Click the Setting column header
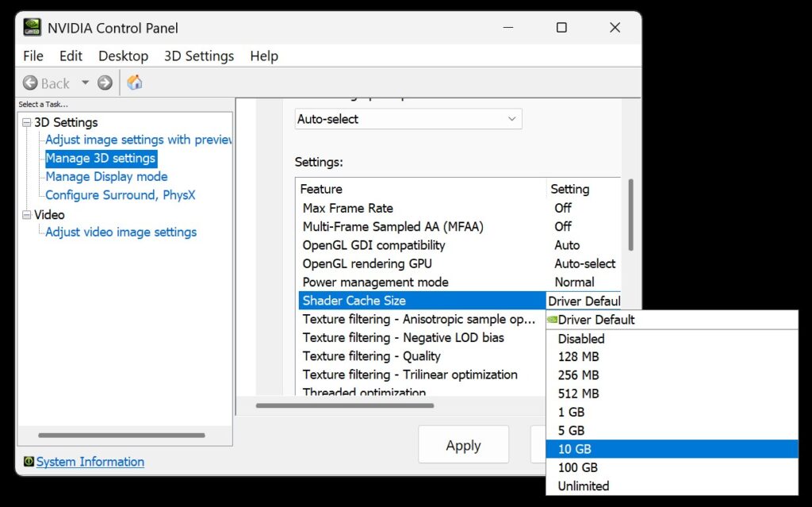 pyautogui.click(x=584, y=189)
